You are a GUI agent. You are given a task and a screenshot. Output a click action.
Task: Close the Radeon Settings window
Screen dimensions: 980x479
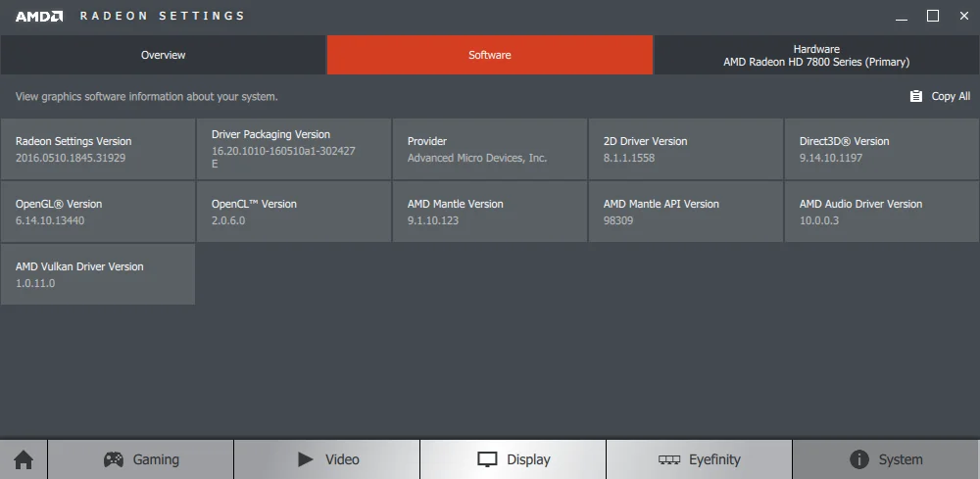pos(963,17)
